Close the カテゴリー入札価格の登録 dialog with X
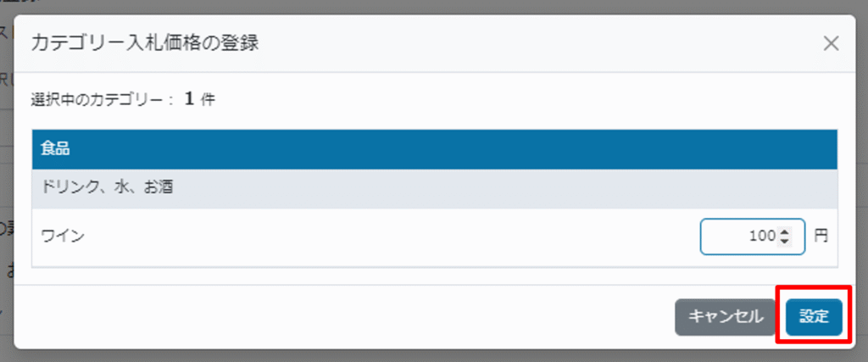This screenshot has width=868, height=362. coord(831,44)
